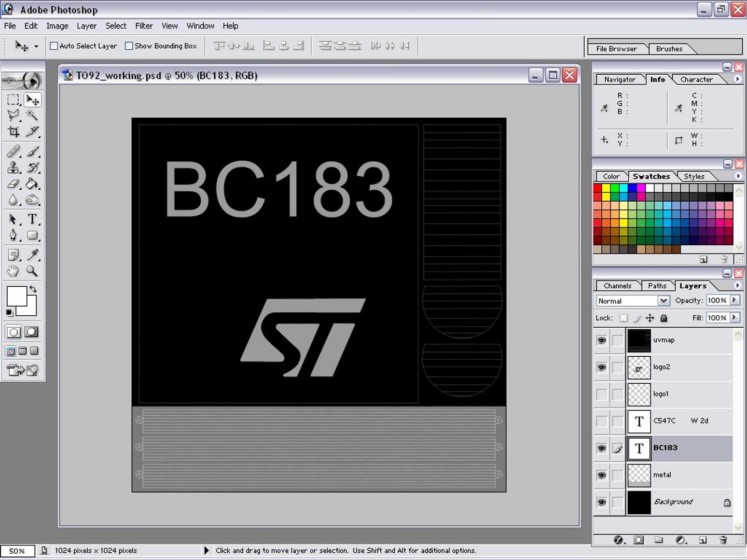Open the Brushes tab in palette well

669,49
